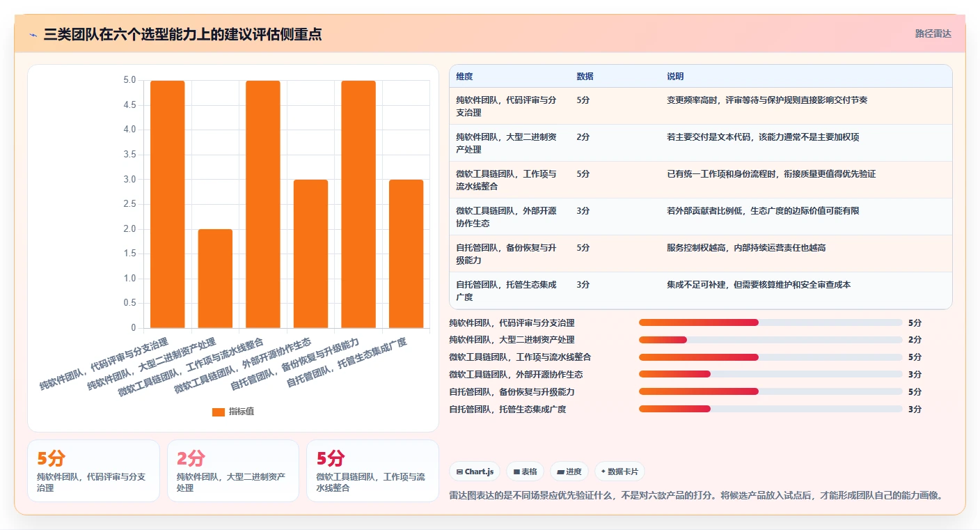
Task: Click the progress bar for 纯软件团队，大型二进制资产处理
Action: tap(770, 340)
